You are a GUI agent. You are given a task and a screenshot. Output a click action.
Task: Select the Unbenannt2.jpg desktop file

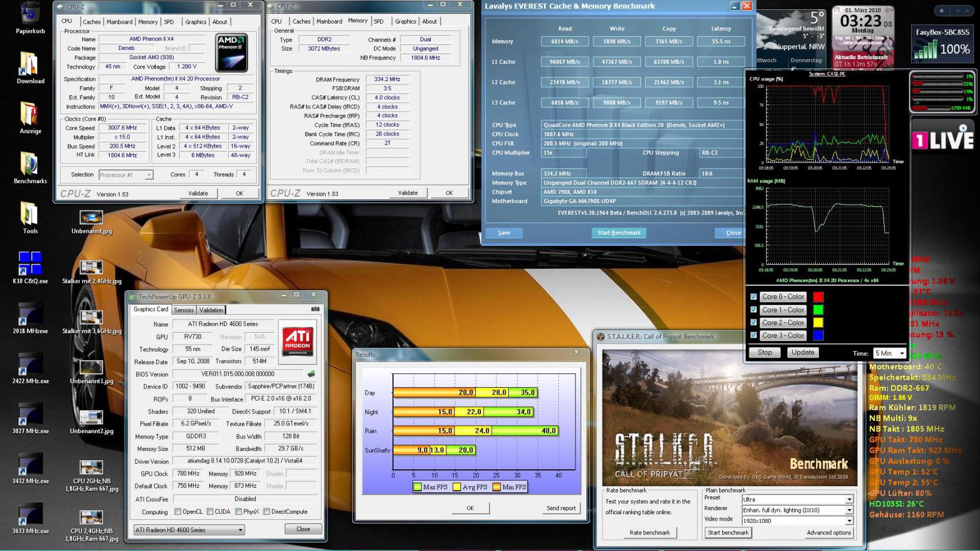[91, 422]
